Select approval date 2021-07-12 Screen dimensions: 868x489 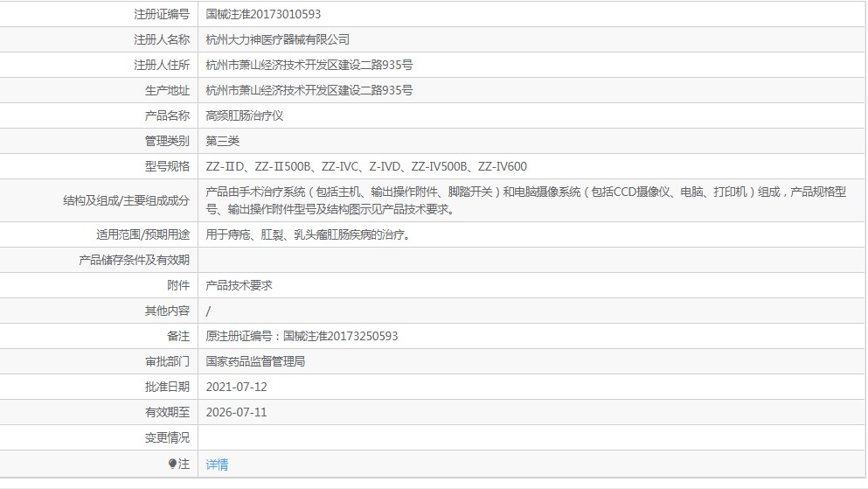tap(236, 388)
